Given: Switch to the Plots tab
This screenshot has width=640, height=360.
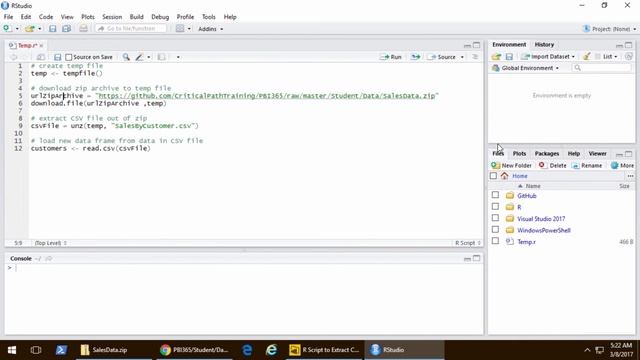Looking at the screenshot, I should 519,153.
